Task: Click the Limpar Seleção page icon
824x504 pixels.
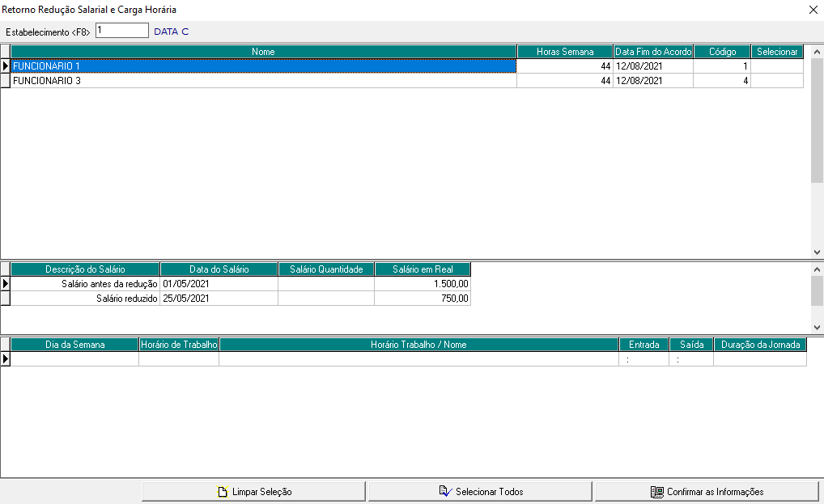Action: [x=223, y=492]
